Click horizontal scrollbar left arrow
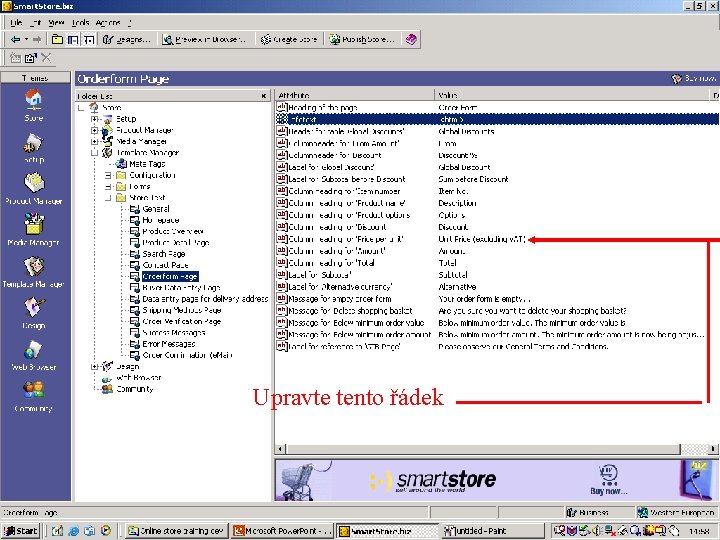The height and width of the screenshot is (540, 720). point(281,449)
